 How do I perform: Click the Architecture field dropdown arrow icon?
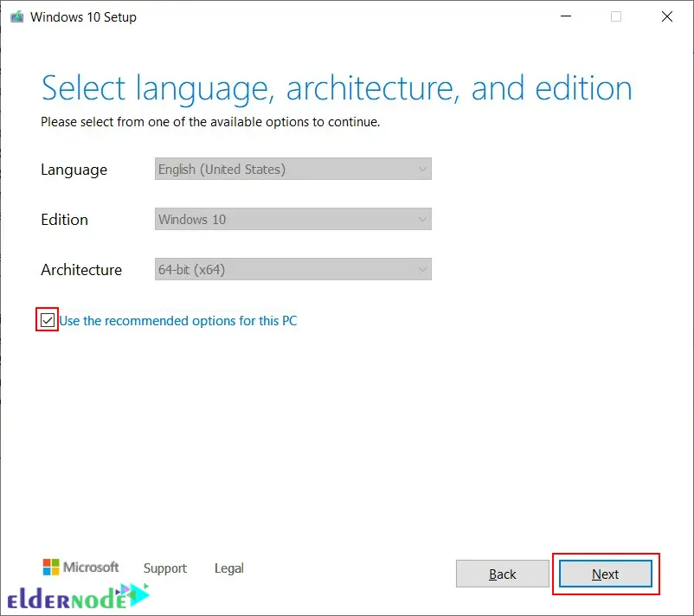[421, 269]
